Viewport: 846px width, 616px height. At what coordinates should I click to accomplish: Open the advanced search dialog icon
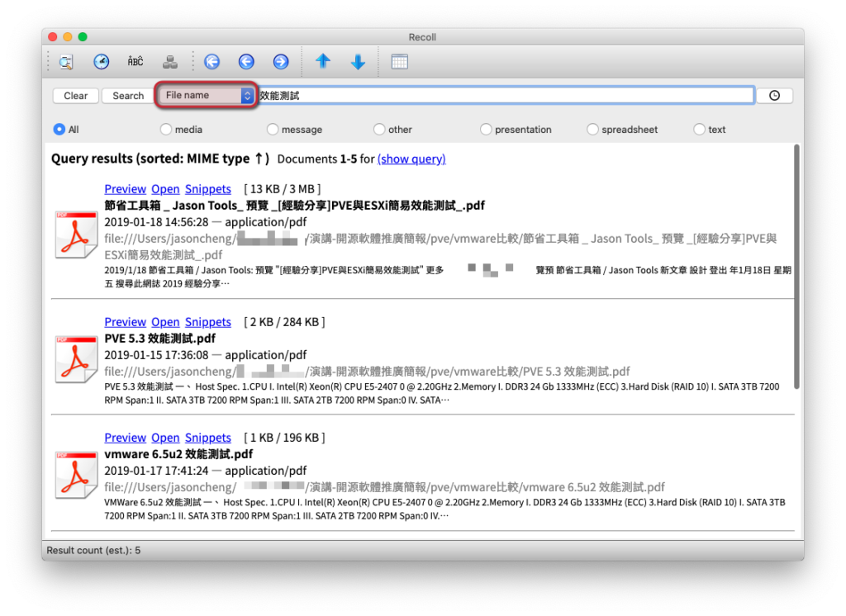coord(66,62)
